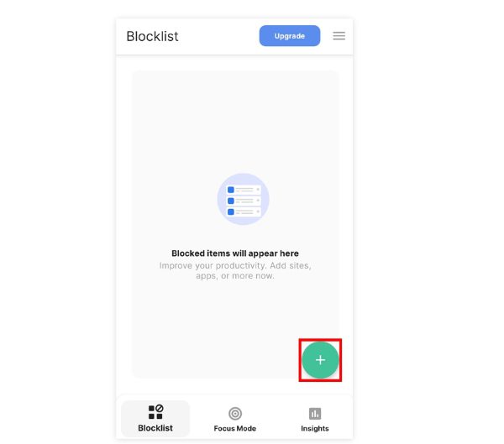Click the Blocklist page heading

point(152,36)
